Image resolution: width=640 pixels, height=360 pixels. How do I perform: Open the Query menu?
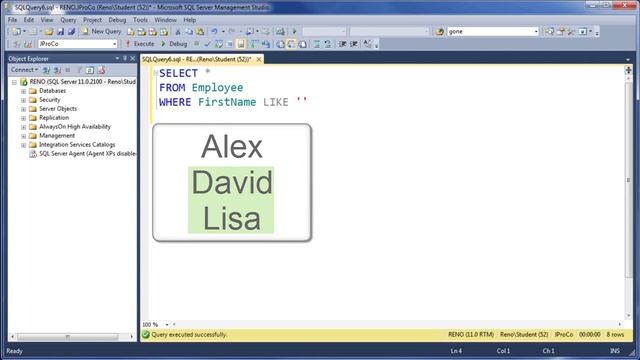coord(68,20)
